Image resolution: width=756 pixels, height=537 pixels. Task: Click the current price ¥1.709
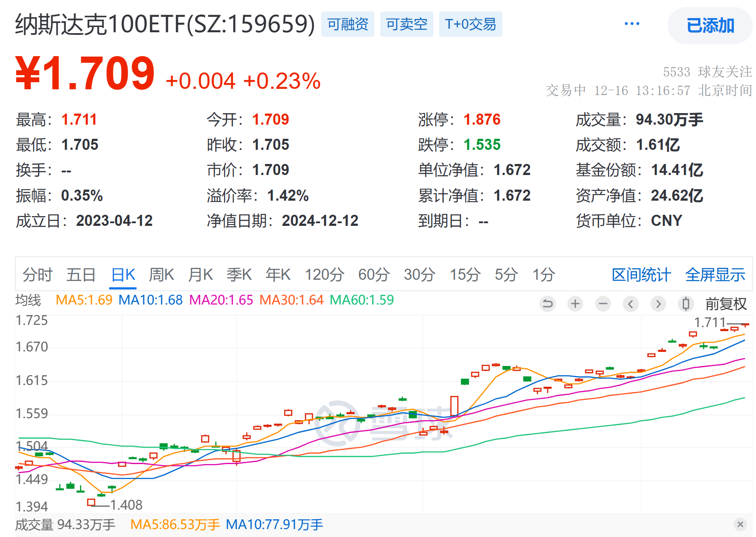pos(85,73)
